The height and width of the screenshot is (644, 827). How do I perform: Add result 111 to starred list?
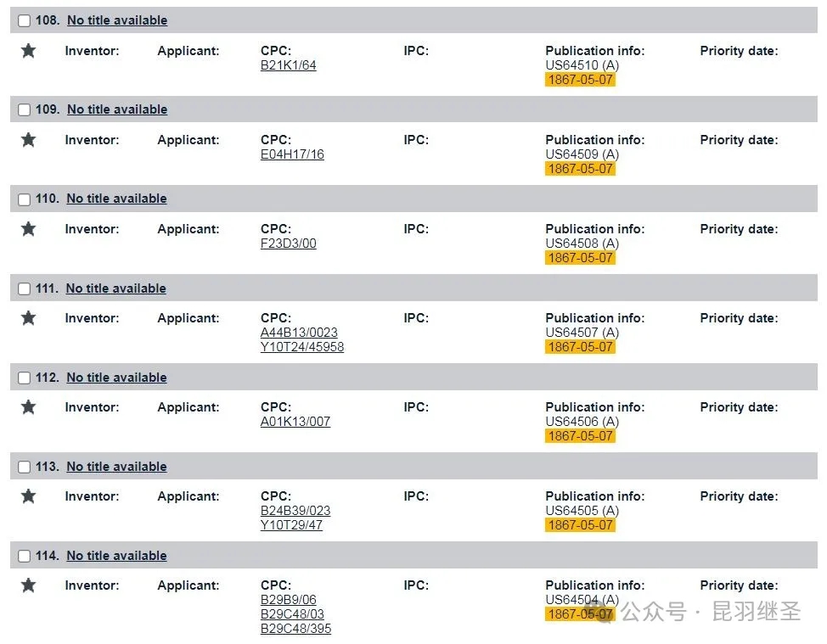click(29, 318)
